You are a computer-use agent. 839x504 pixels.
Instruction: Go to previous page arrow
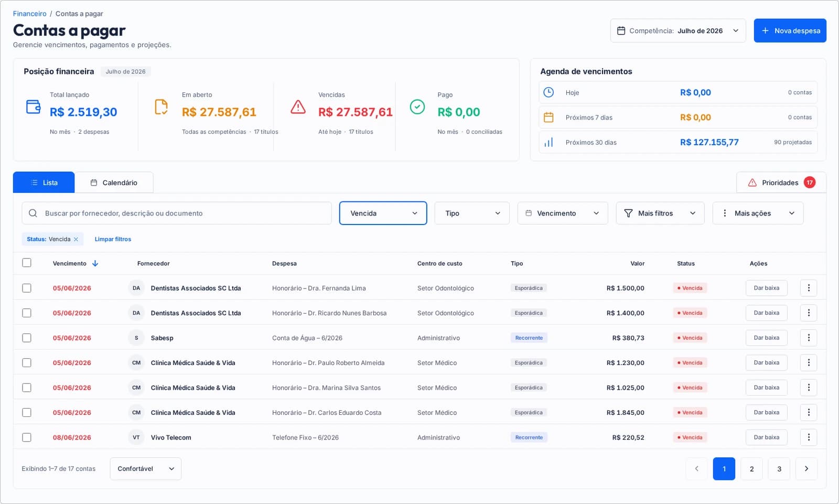pos(696,469)
